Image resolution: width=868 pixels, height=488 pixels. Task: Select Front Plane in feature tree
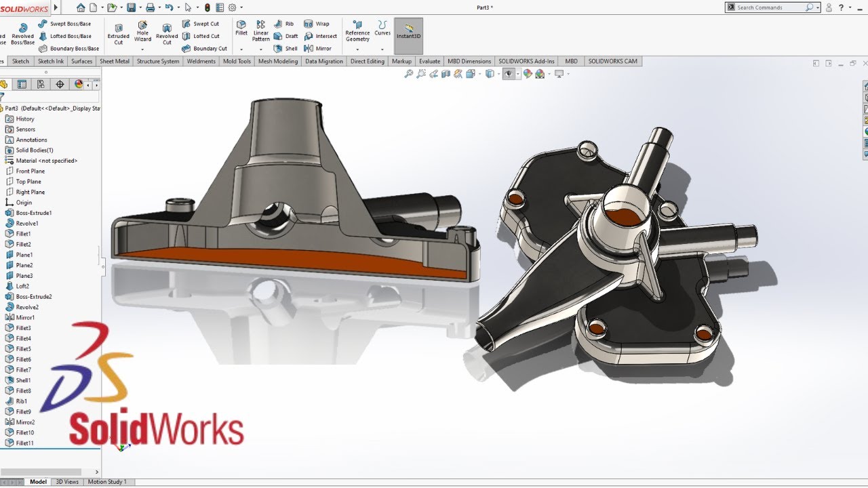pyautogui.click(x=25, y=171)
